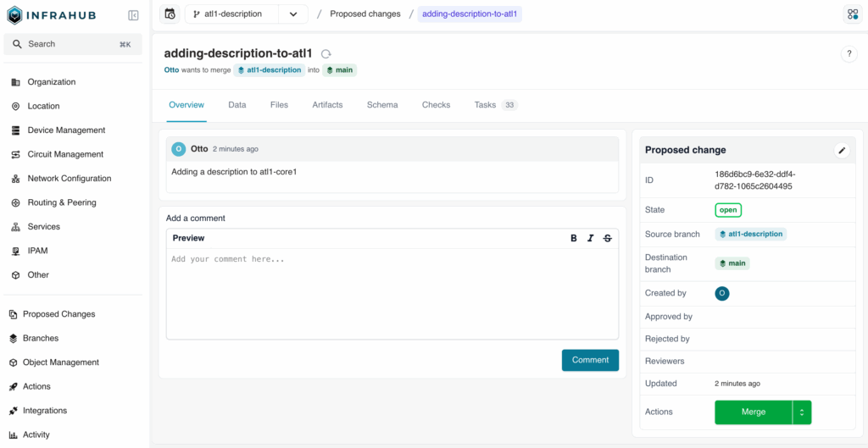868x448 pixels.
Task: Open Device Management in sidebar
Action: point(66,130)
